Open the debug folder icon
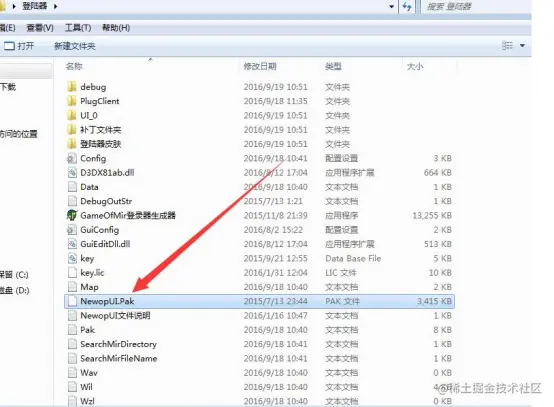Image resolution: width=554 pixels, height=407 pixels. [71, 87]
